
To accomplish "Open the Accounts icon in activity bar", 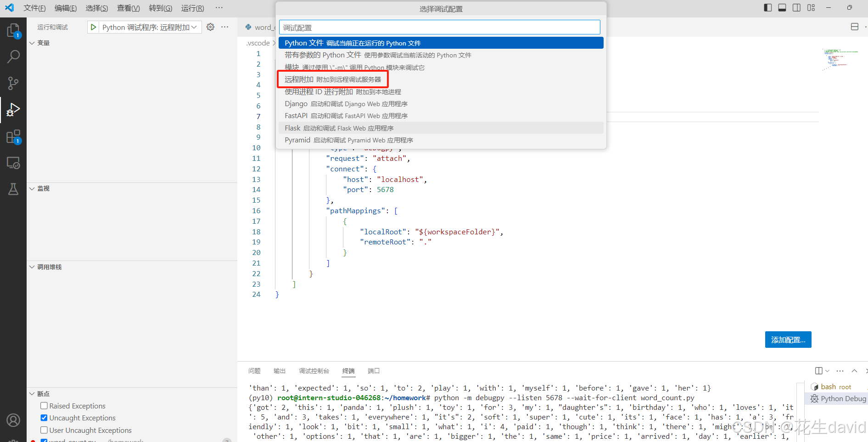I will pos(13,420).
